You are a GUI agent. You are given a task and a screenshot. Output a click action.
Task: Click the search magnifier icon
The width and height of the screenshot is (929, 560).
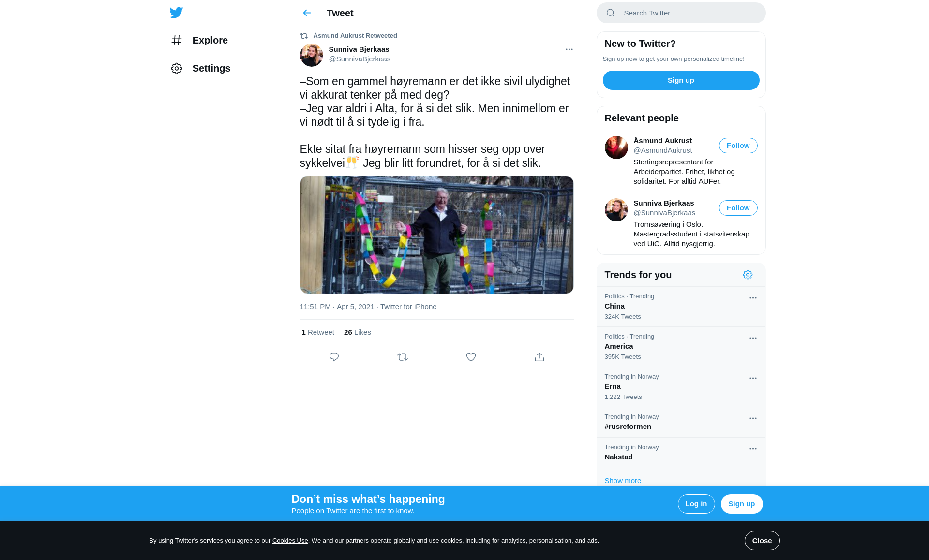point(611,13)
